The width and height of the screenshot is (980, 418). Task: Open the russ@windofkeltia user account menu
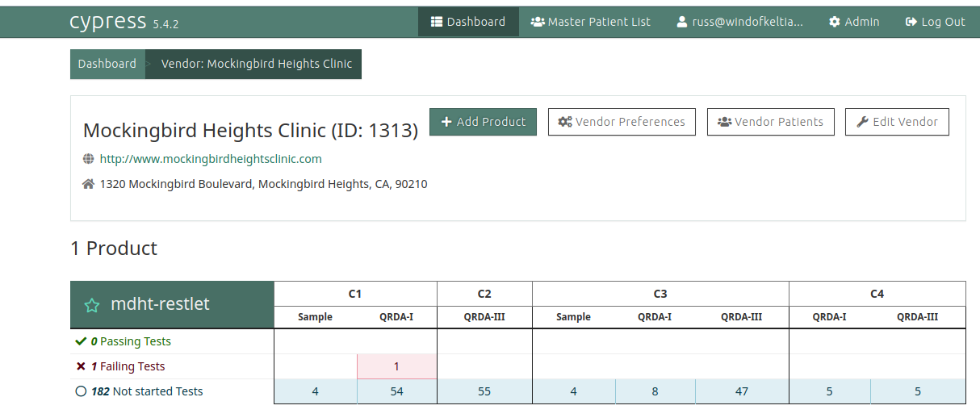(x=739, y=22)
